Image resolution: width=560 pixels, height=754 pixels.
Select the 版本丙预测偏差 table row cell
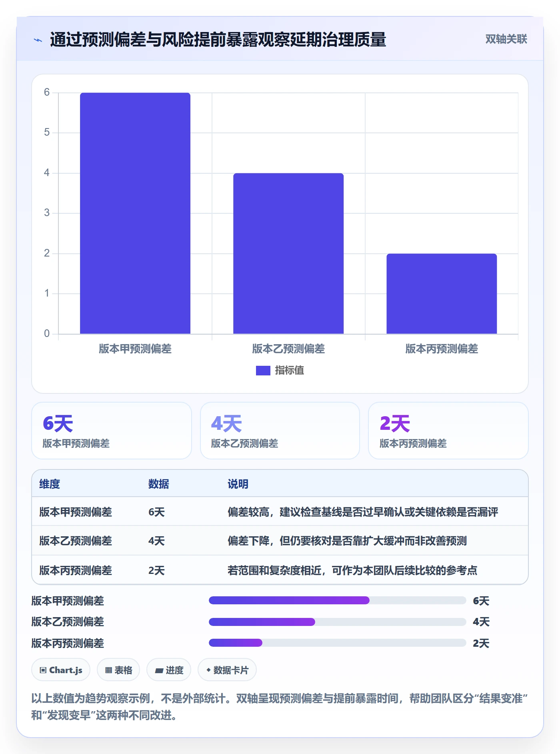pos(76,571)
